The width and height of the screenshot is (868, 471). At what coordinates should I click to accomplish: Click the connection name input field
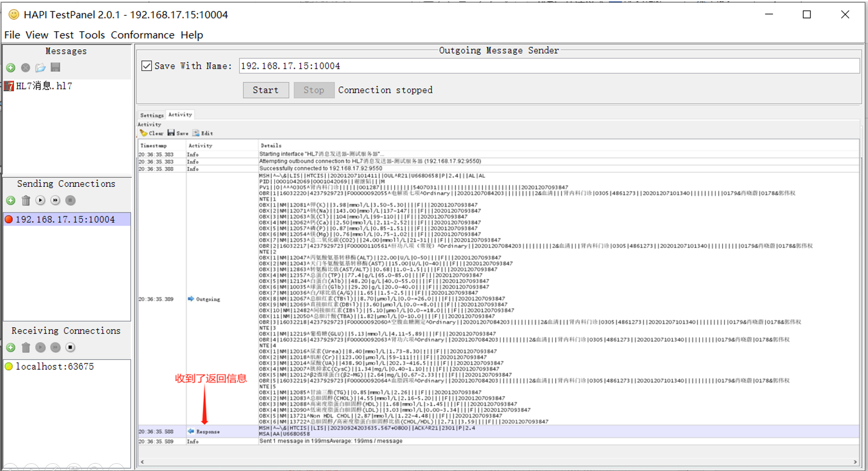click(x=548, y=66)
